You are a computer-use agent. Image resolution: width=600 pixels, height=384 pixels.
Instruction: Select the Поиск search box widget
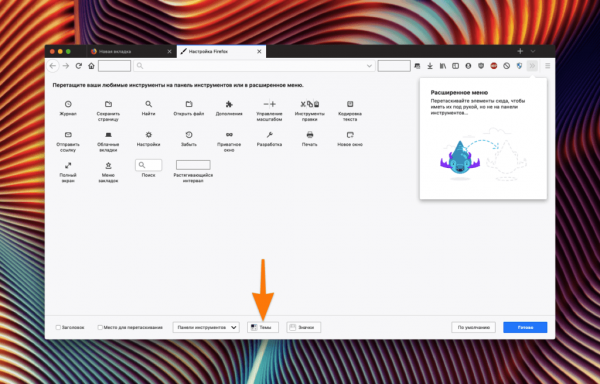click(x=148, y=165)
